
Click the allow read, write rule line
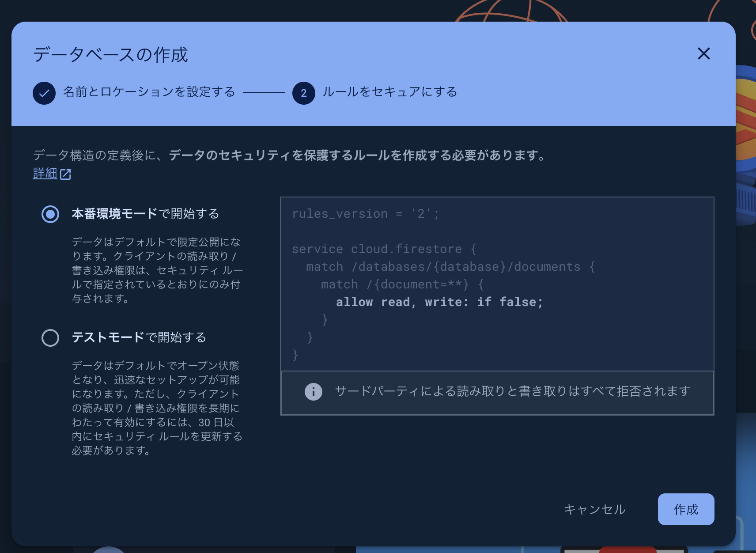[x=439, y=302]
